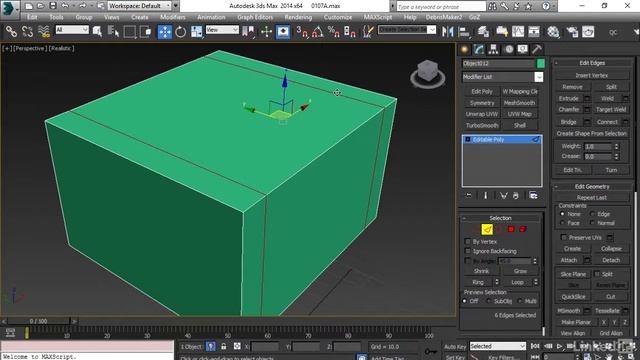This screenshot has height=360, width=640.
Task: Select the None constraint radio button
Action: point(562,214)
